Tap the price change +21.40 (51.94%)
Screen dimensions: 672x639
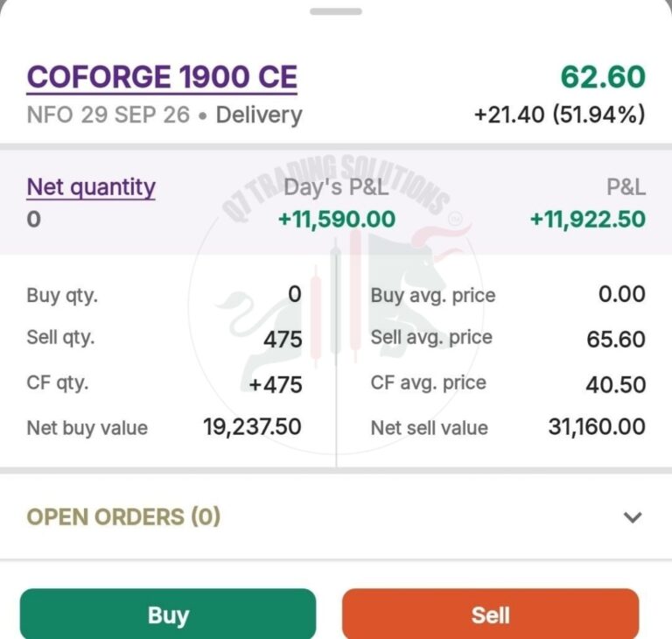[x=560, y=115]
